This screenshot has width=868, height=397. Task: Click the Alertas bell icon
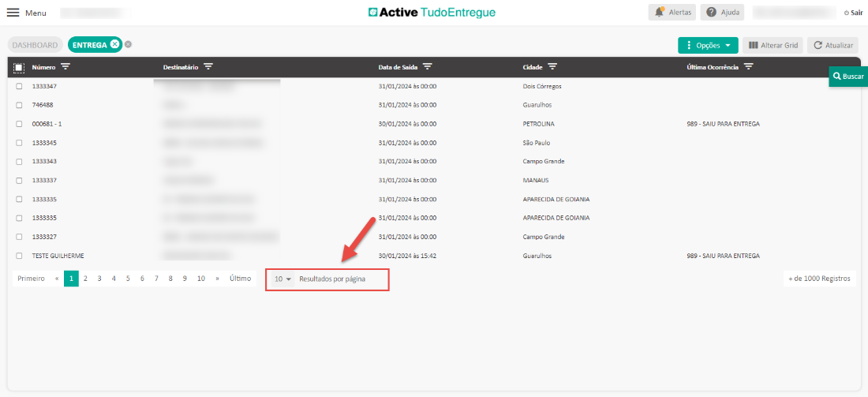click(x=660, y=13)
